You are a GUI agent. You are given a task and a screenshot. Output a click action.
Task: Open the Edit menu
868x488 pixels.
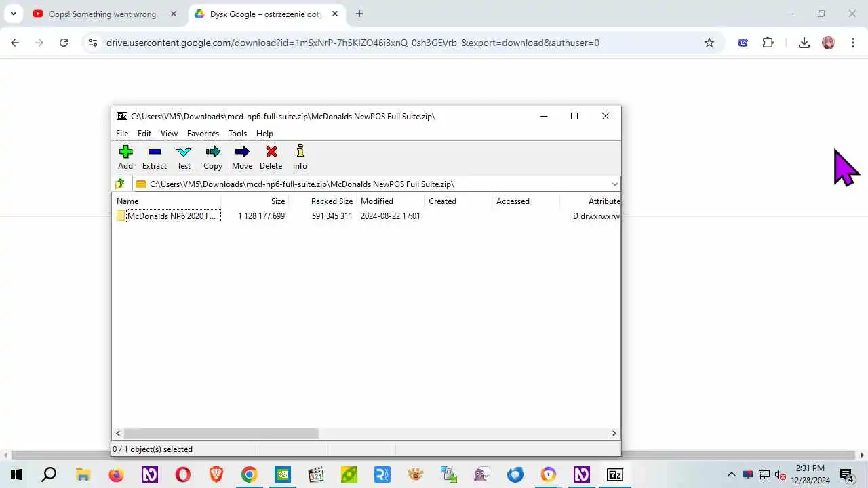(x=144, y=134)
